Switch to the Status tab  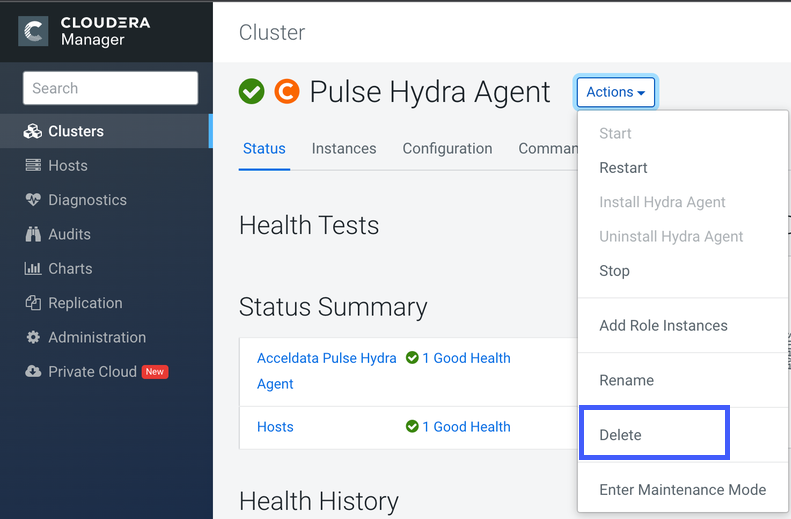[264, 148]
